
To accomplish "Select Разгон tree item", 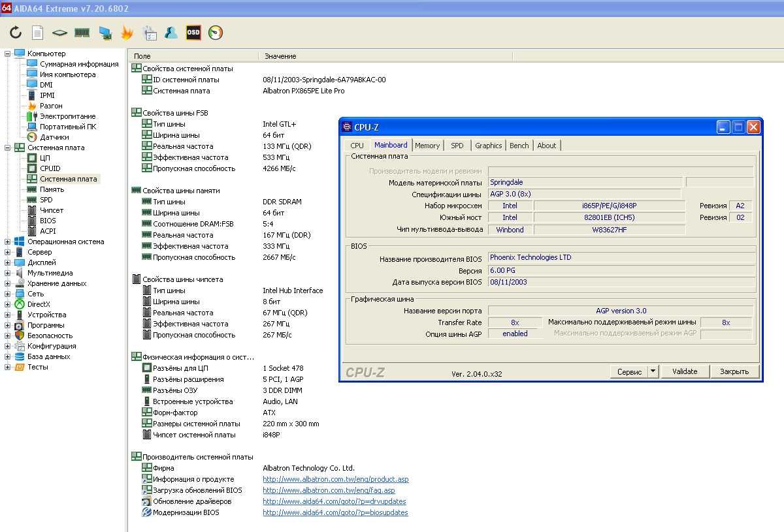I will coord(51,106).
